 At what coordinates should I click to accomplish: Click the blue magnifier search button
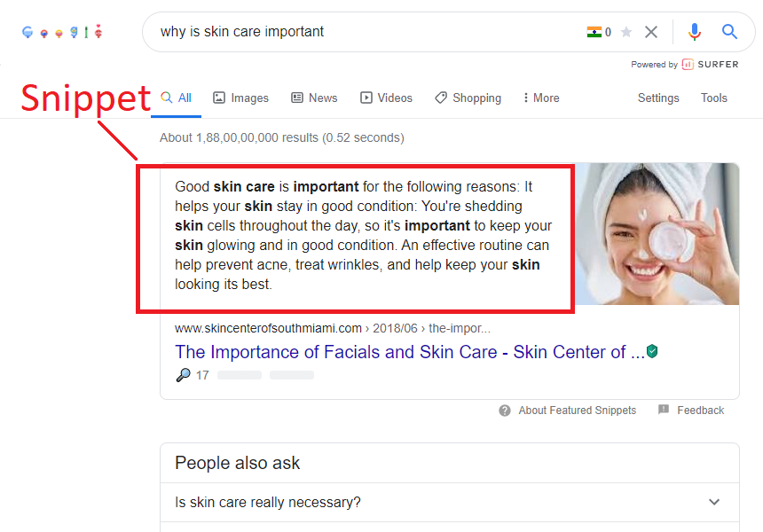(729, 32)
